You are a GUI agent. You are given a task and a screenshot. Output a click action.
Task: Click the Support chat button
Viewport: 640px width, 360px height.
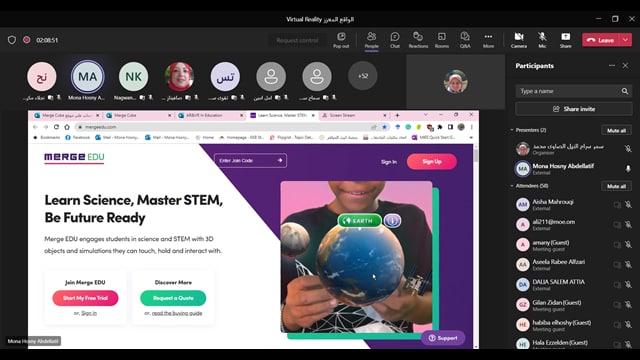[443, 338]
